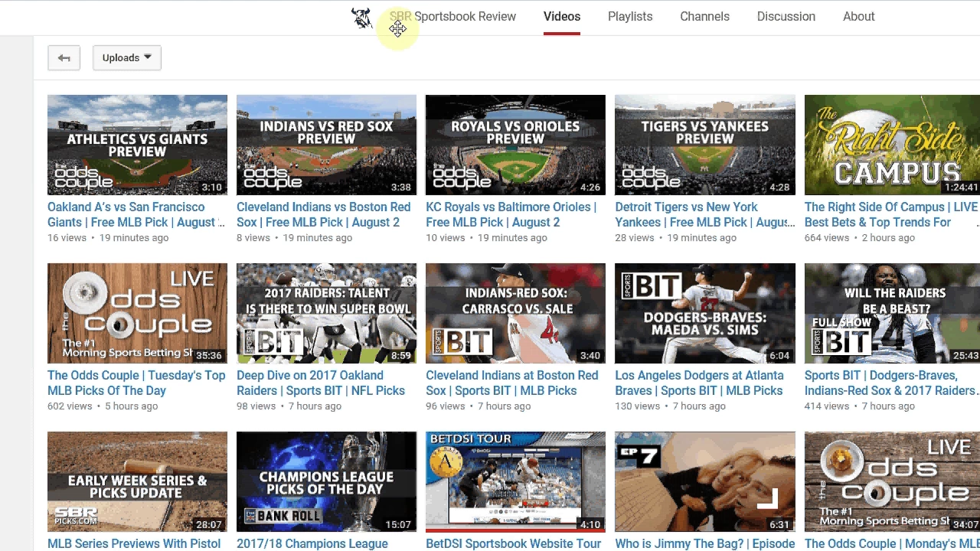This screenshot has height=551, width=980.
Task: Click The Right Side Of Campus LIVE title
Action: (x=891, y=214)
